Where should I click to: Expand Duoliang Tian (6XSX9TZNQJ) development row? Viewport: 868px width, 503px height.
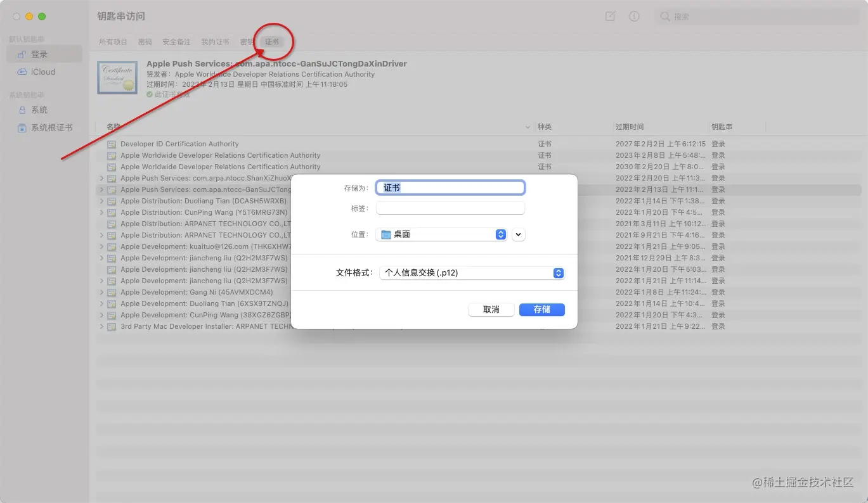(101, 303)
